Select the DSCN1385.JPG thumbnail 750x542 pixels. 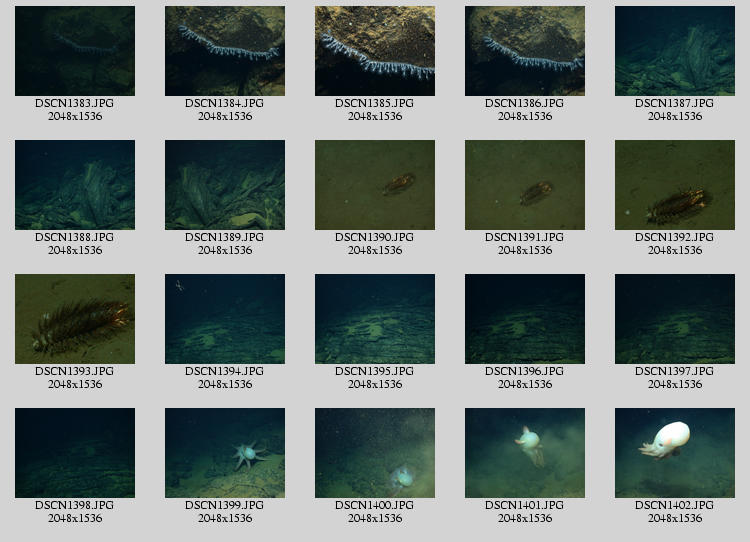point(375,51)
